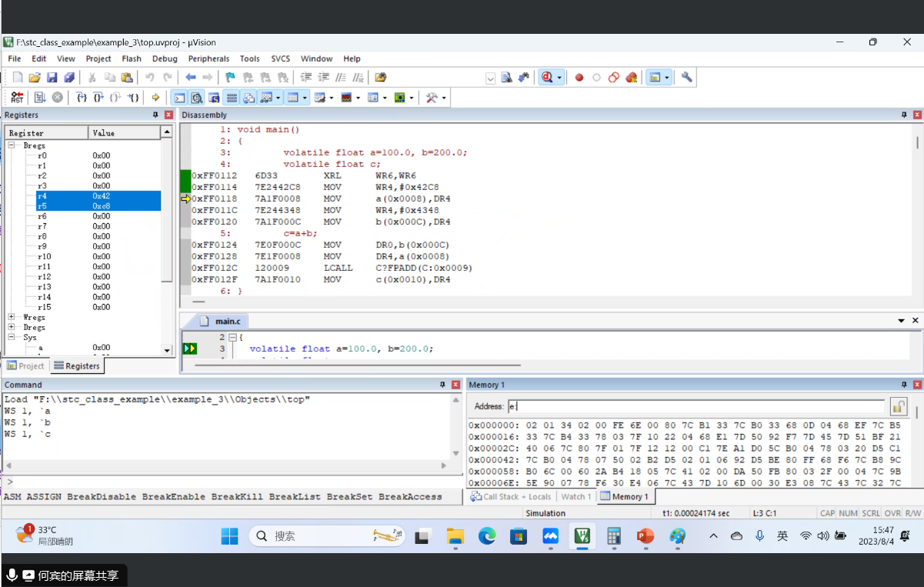The image size is (924, 587).
Task: Open the Find combo box dropdown
Action: pyautogui.click(x=491, y=78)
